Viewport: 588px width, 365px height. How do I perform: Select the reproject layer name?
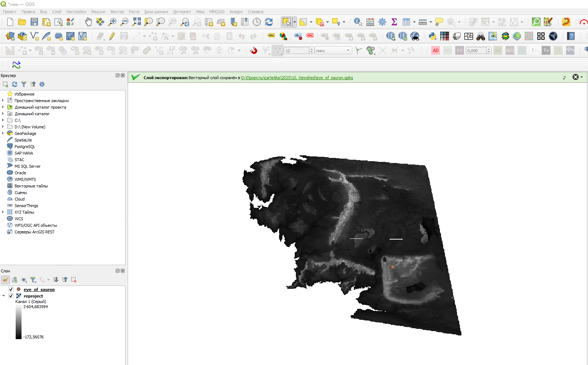coord(33,296)
